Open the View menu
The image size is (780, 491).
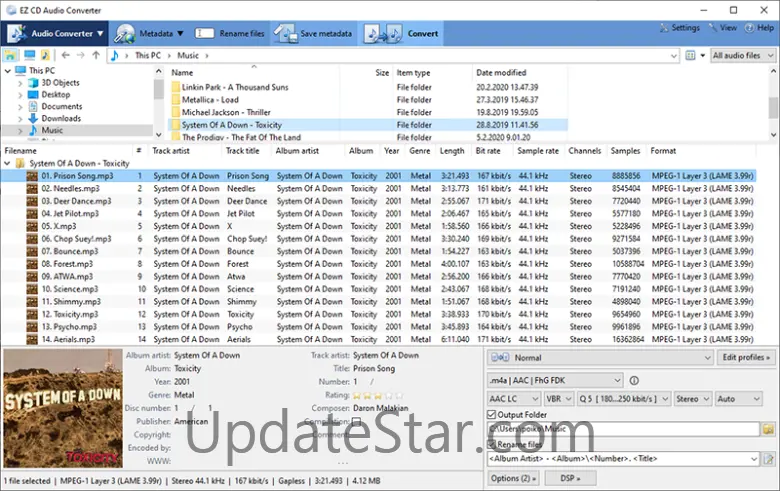point(723,28)
